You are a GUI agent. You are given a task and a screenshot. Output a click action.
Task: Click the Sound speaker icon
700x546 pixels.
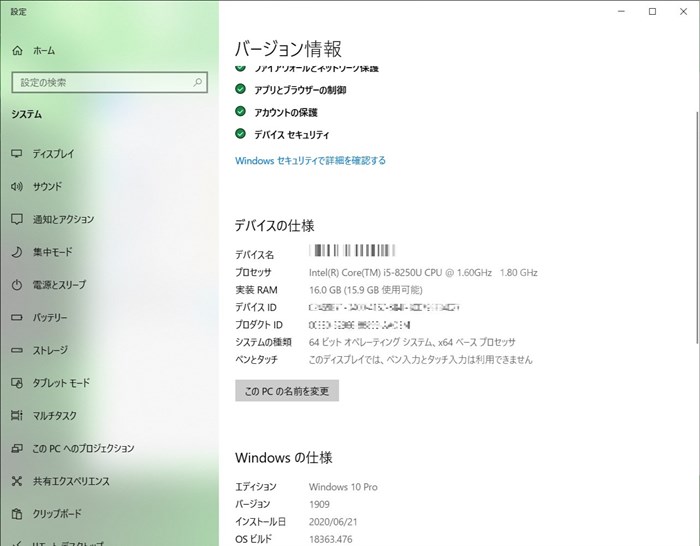[x=17, y=187]
